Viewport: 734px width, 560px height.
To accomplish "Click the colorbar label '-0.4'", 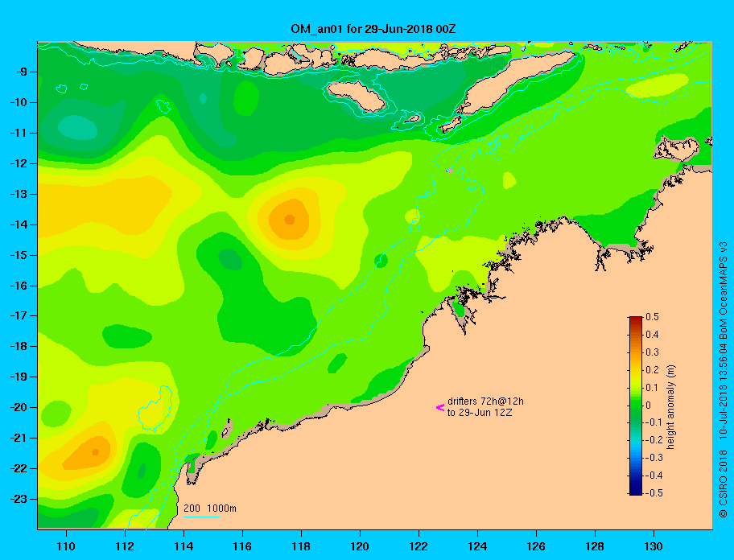I will (x=654, y=476).
